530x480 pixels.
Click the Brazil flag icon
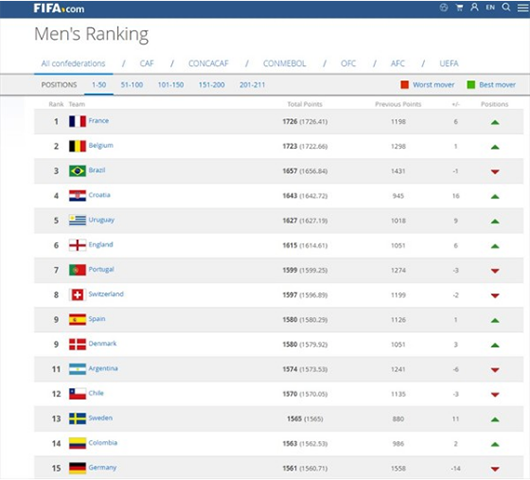tap(77, 171)
